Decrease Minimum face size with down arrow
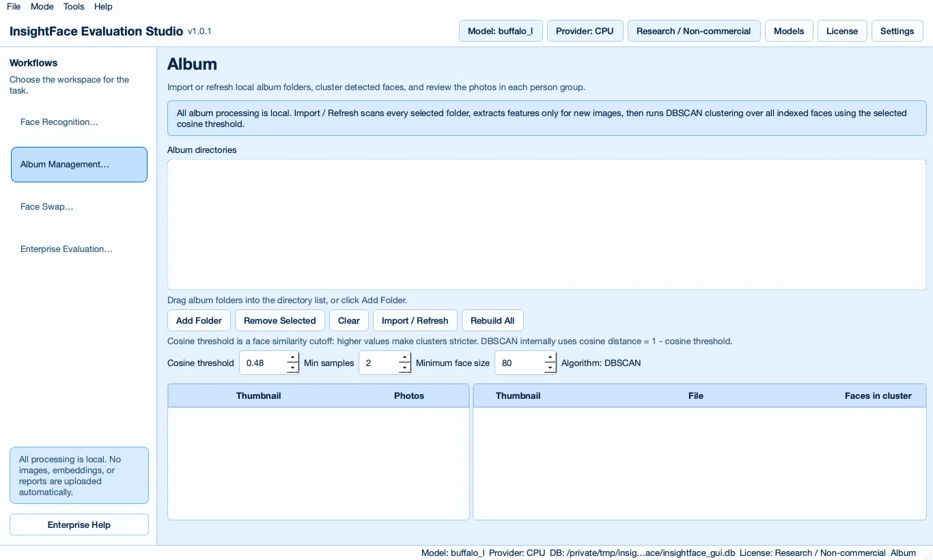Viewport: 933px width, 560px height. [x=550, y=368]
